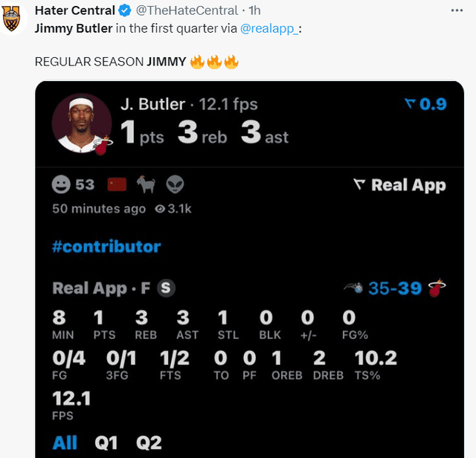Click the Real App logo label
The height and width of the screenshot is (458, 476).
tap(400, 185)
